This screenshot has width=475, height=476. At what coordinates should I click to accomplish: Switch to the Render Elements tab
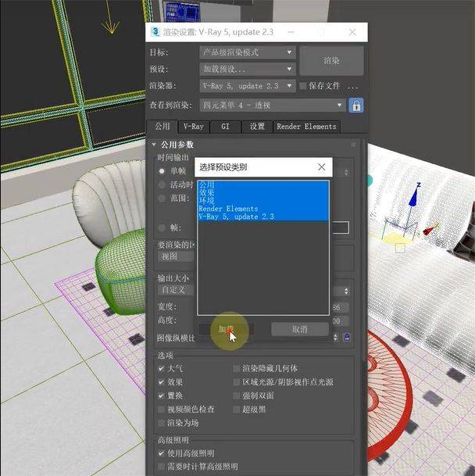tap(306, 127)
